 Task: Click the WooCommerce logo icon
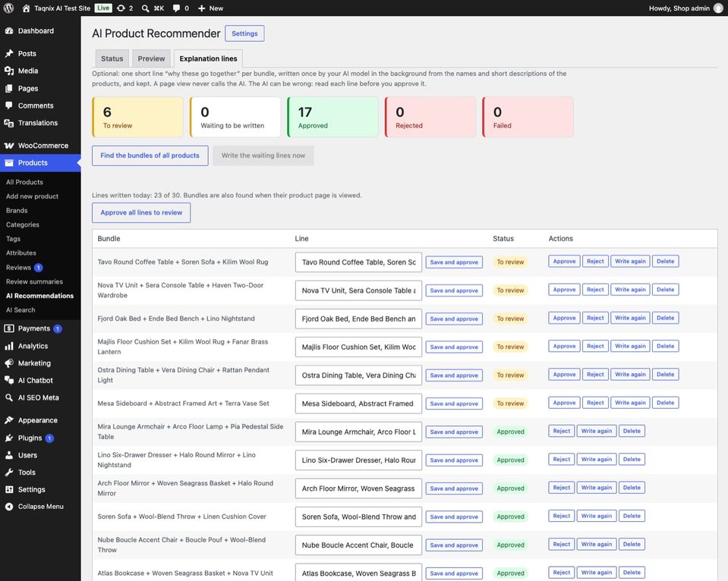9,146
